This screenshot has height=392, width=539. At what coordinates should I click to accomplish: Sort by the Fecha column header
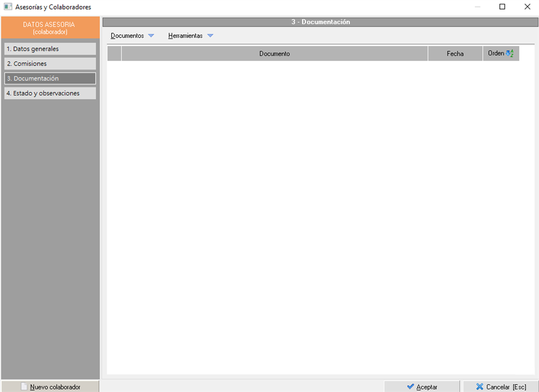[455, 53]
